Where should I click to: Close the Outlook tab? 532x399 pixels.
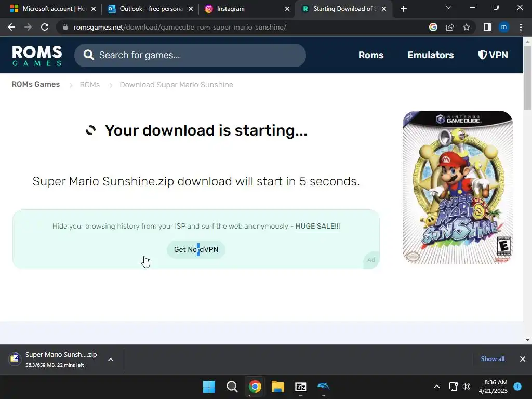pyautogui.click(x=191, y=9)
